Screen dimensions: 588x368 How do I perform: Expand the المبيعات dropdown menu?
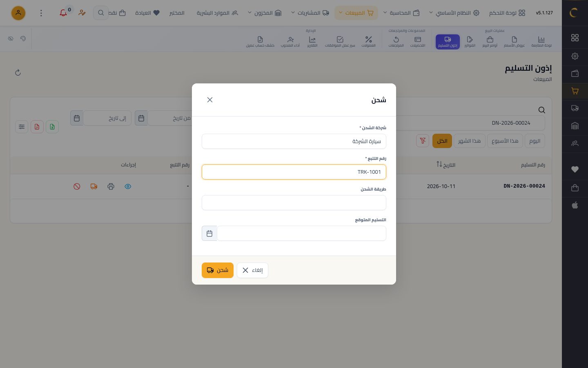point(356,13)
